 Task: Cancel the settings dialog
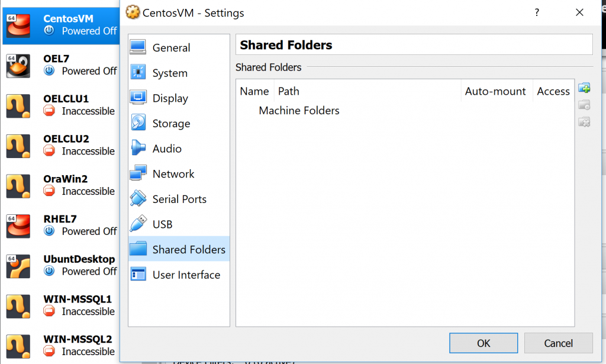(x=559, y=343)
